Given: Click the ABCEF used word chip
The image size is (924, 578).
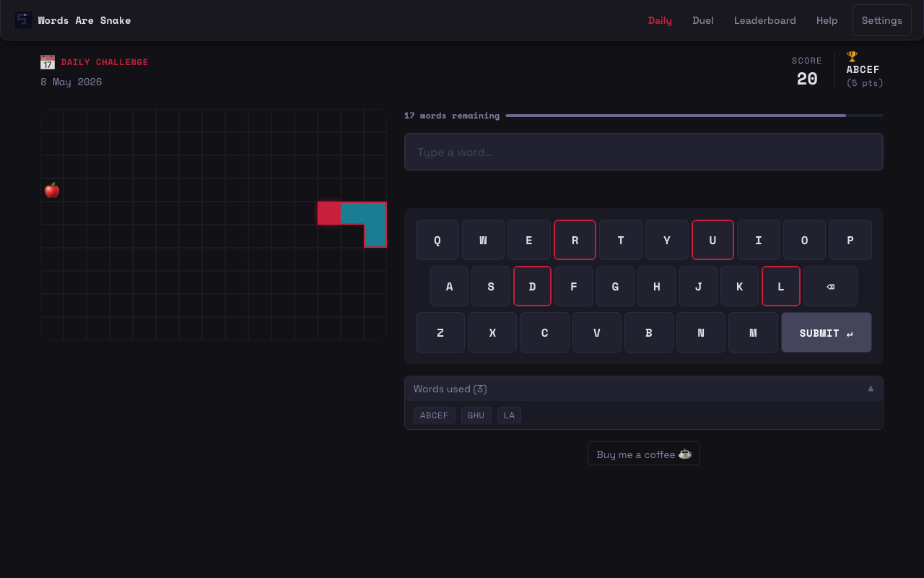Looking at the screenshot, I should [435, 415].
